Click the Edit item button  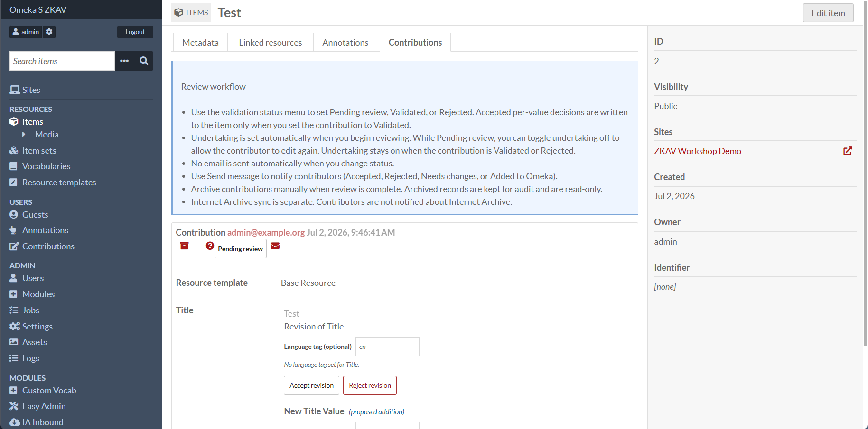tap(828, 13)
